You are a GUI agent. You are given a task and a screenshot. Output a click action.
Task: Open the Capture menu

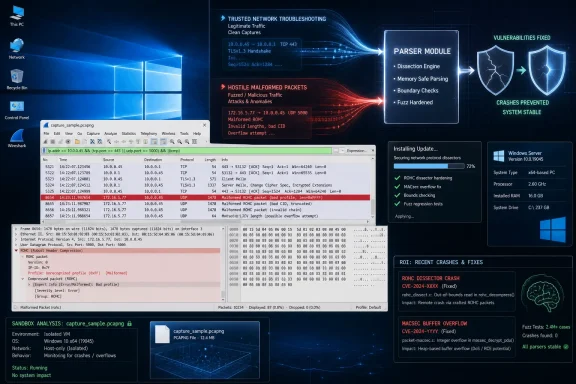(93, 133)
